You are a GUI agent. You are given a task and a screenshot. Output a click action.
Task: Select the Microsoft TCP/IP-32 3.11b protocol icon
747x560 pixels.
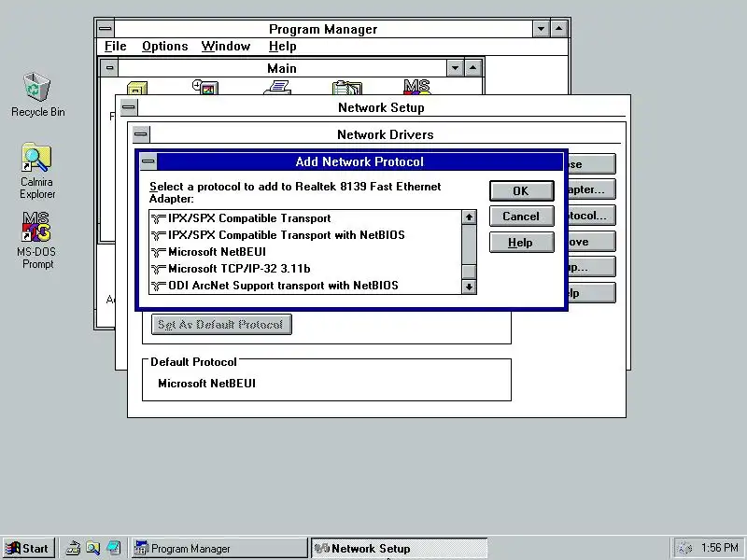coord(158,269)
